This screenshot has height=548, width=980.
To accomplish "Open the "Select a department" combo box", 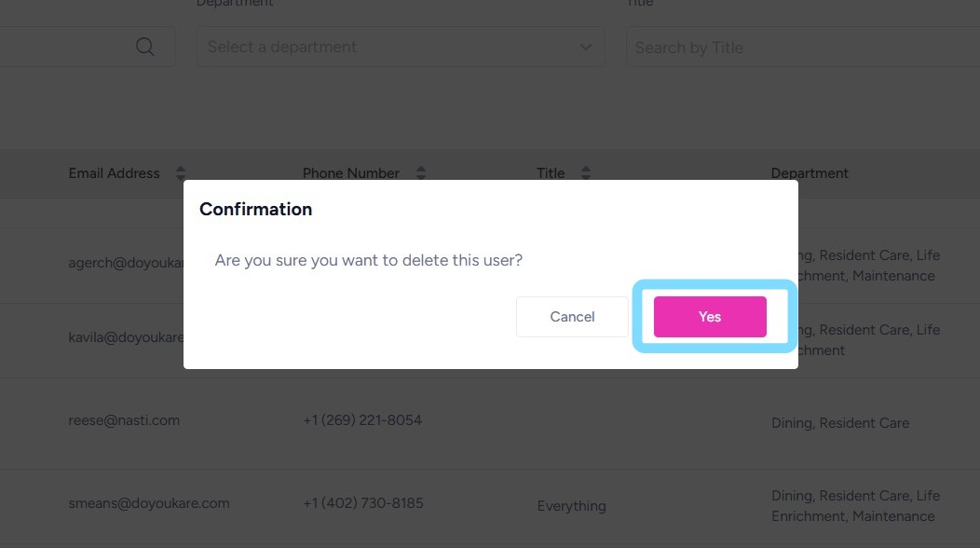I will click(x=391, y=47).
